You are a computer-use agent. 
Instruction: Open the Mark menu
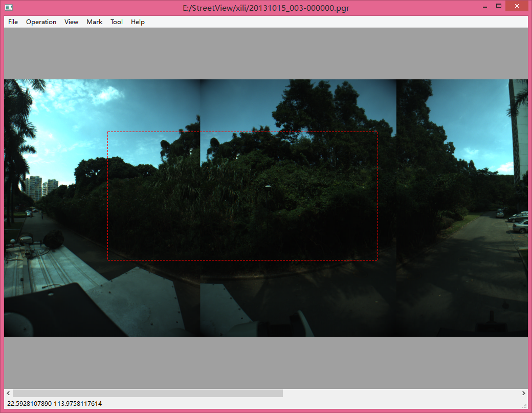pos(94,21)
